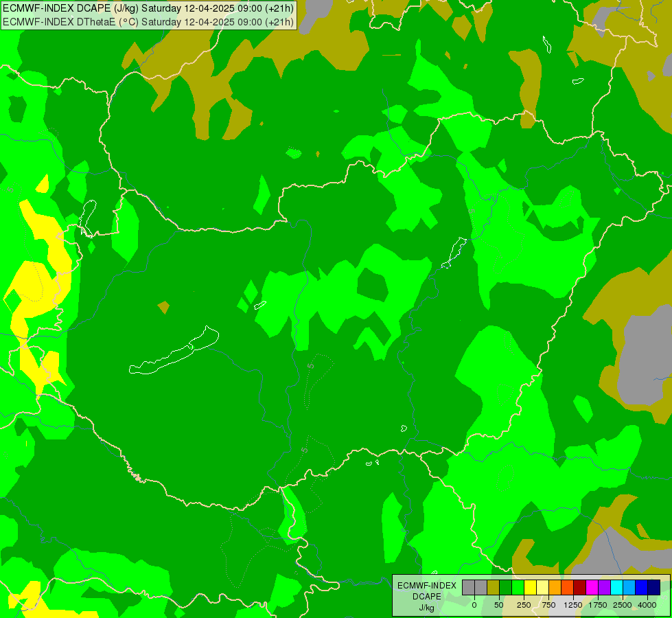Click the Lake Balaton white outline
Image resolution: width=672 pixels, height=618 pixels.
(x=174, y=350)
